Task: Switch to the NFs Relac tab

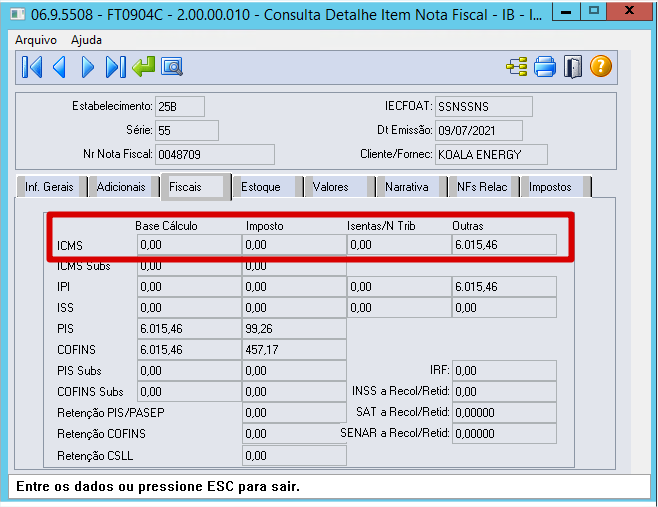Action: coord(482,187)
